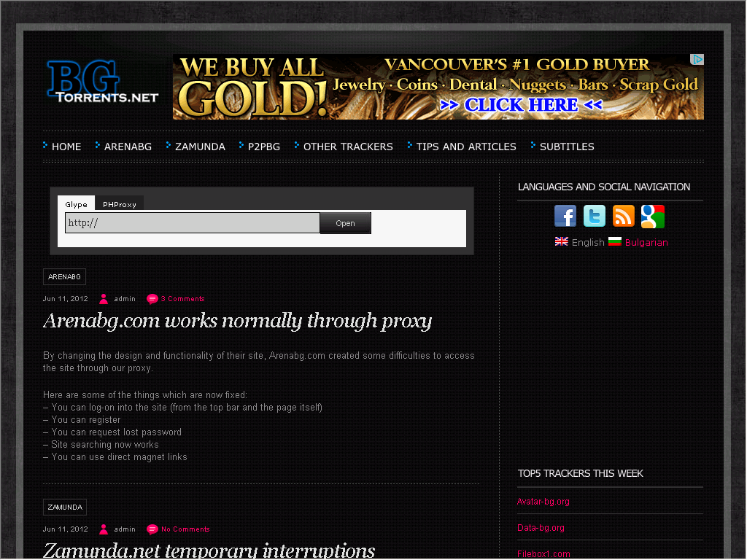Click the BG Torrents.net logo
This screenshot has width=747, height=560.
pos(102,82)
